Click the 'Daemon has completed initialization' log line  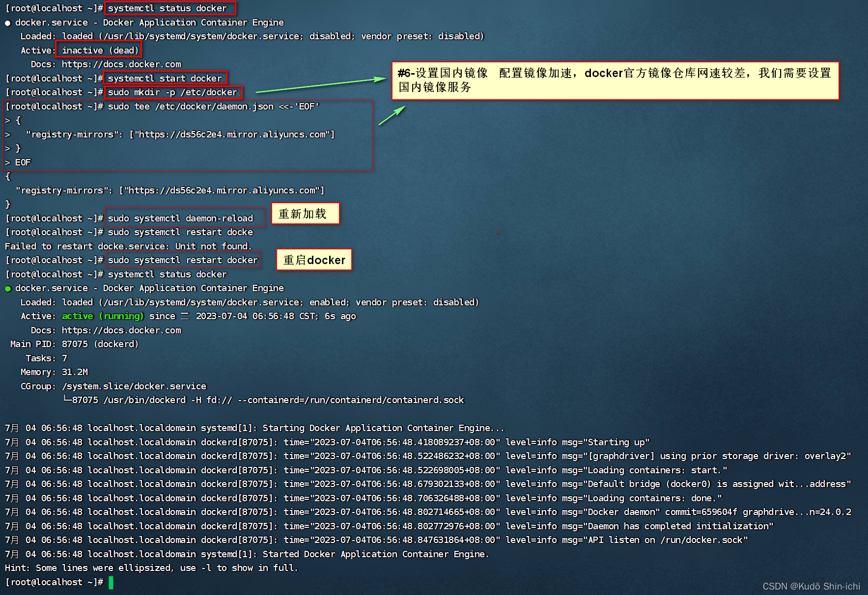click(x=389, y=526)
